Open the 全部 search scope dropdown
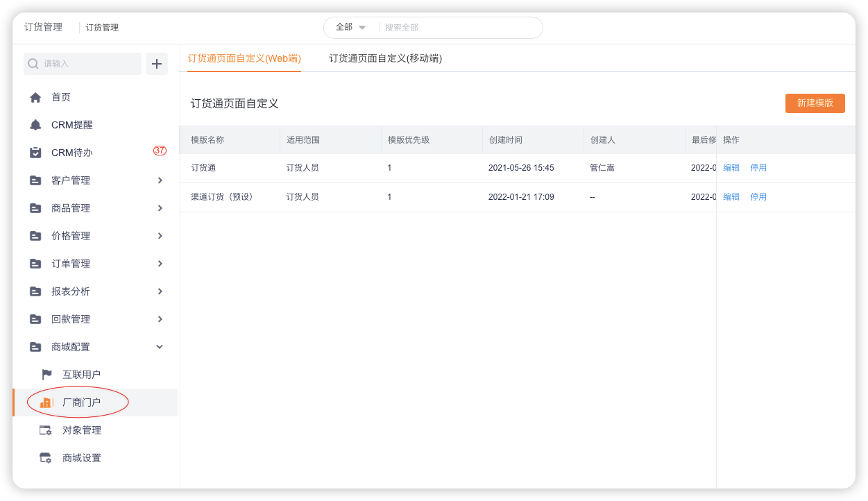Image resolution: width=868 pixels, height=501 pixels. (x=350, y=27)
